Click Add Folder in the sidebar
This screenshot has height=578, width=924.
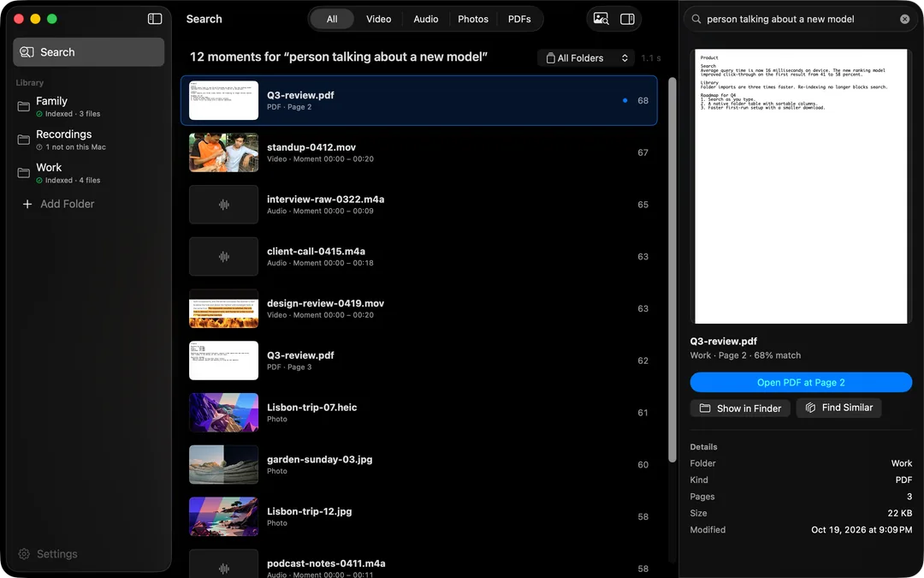point(68,204)
